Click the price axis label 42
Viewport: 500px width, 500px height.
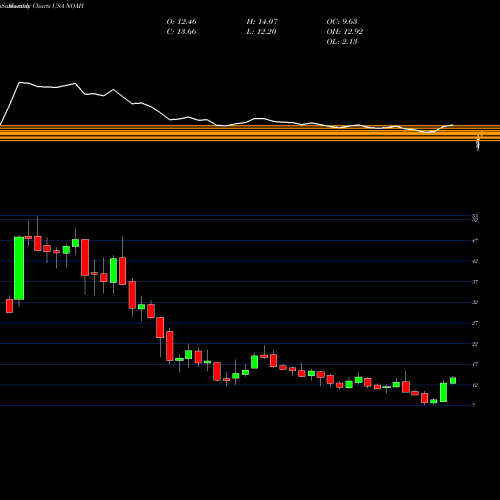pos(475,261)
